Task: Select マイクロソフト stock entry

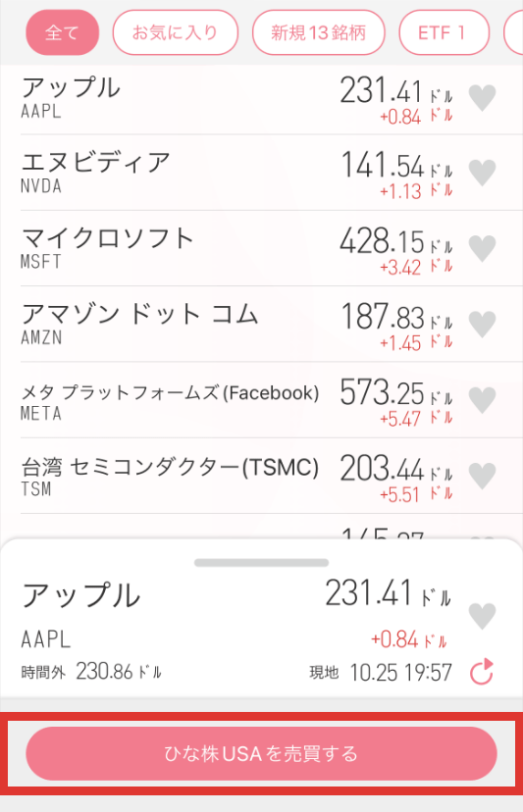Action: tap(271, 248)
